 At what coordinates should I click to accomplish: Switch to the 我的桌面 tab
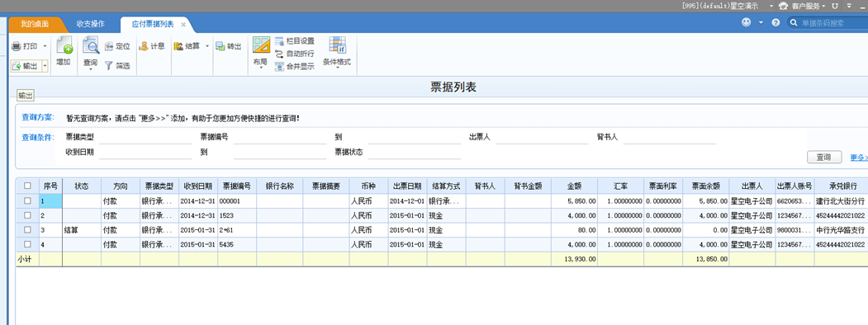click(35, 24)
